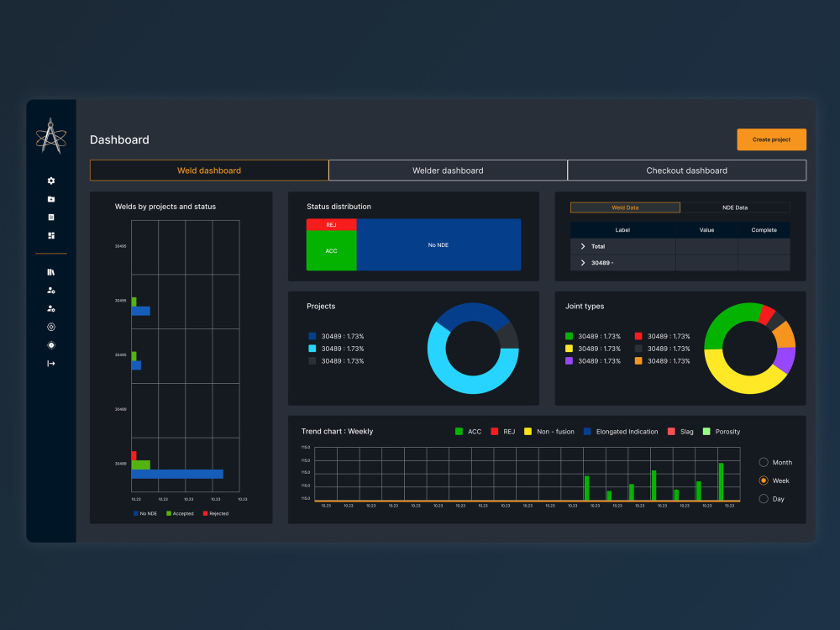Toggle the Slag legend item
Viewport: 840px width, 630px height.
[x=680, y=431]
